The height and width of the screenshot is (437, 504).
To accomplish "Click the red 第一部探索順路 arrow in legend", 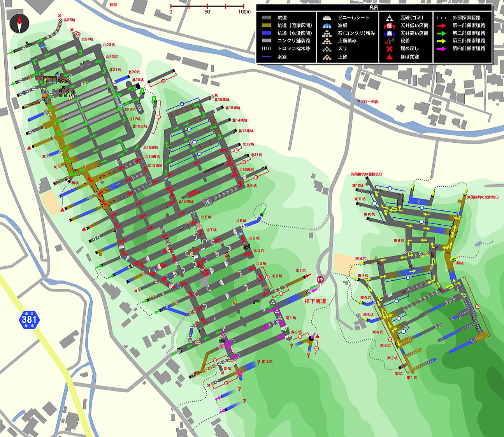I will [442, 26].
